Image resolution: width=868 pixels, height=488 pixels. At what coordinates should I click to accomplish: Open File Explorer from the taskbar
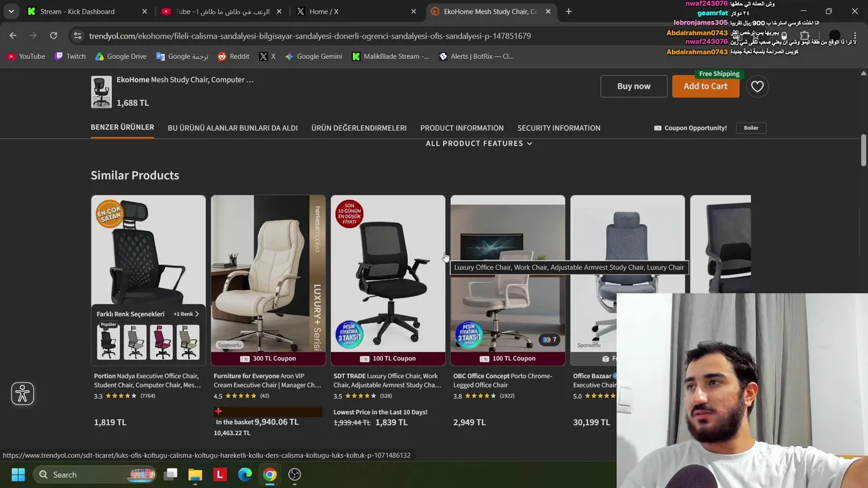[195, 474]
